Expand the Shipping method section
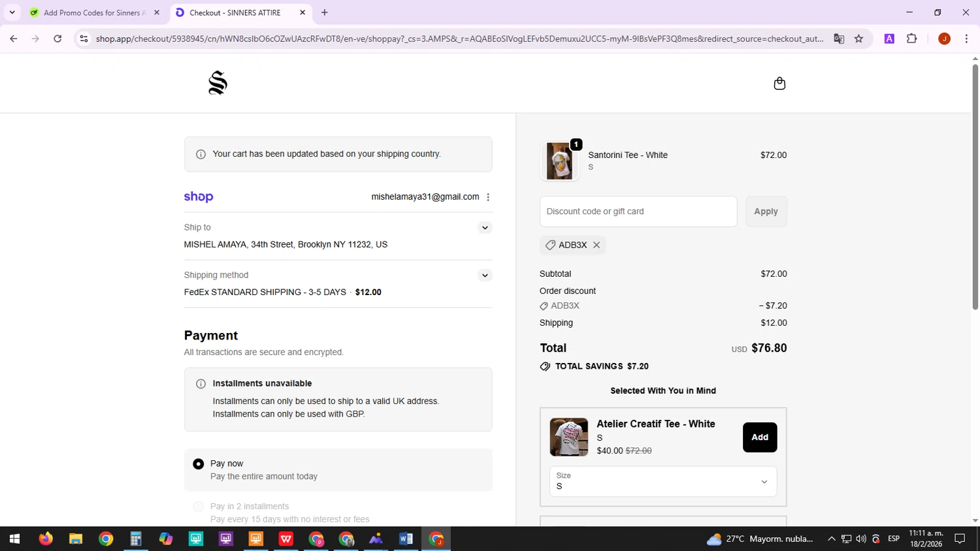Screen dimensions: 980x551 coord(485,275)
